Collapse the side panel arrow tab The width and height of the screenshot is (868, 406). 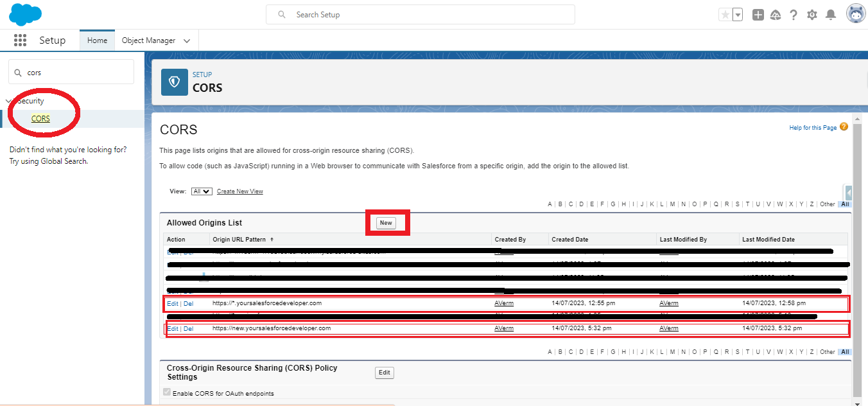pos(848,193)
